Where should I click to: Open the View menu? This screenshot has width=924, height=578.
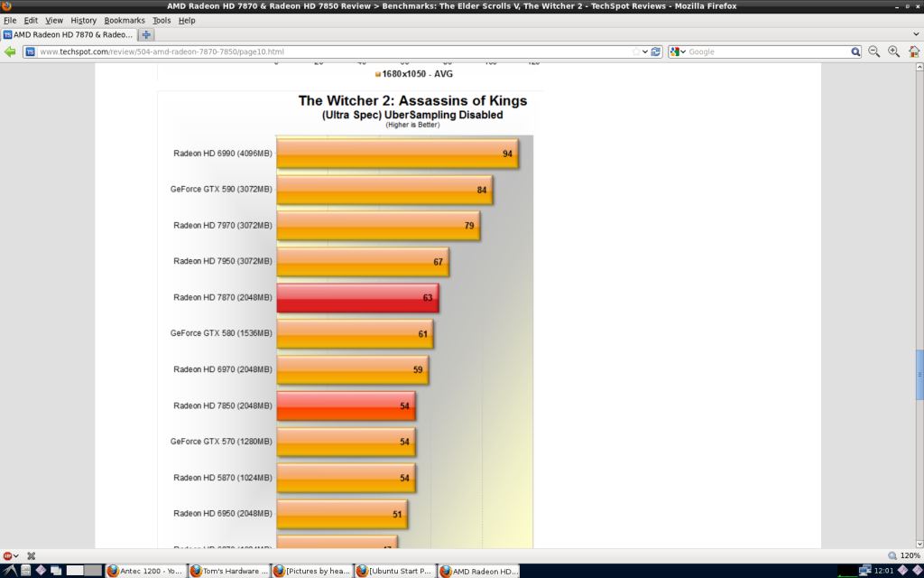pyautogui.click(x=53, y=20)
